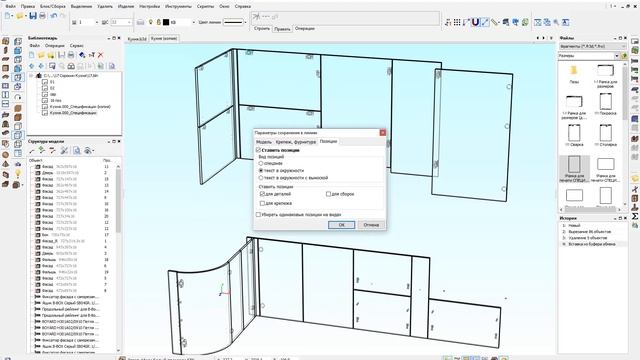
Task: Click the light bulb icon in left tool strip
Action: pos(18,173)
